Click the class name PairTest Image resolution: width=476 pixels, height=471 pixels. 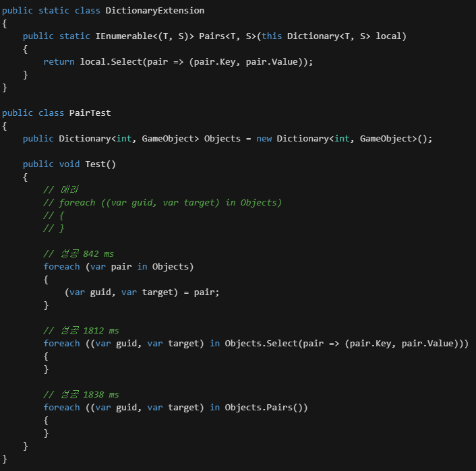click(x=90, y=113)
